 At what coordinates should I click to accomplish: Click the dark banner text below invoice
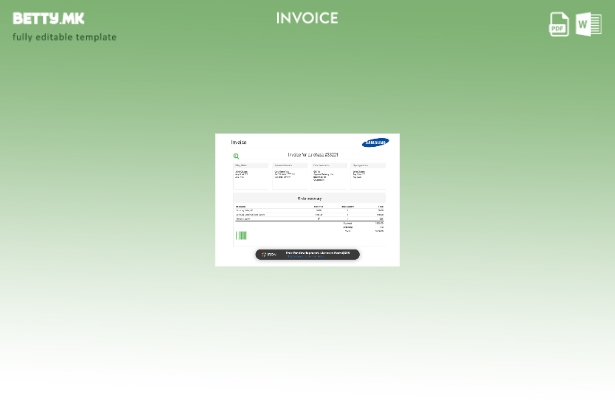click(318, 254)
